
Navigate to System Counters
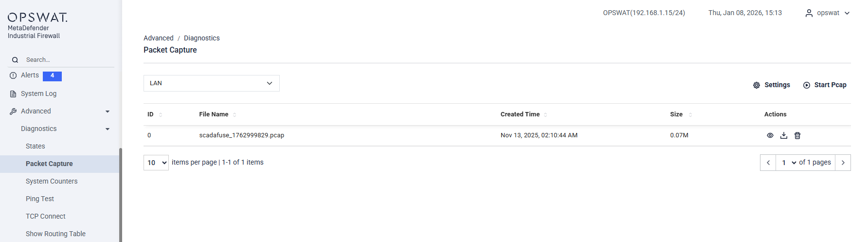(x=52, y=181)
